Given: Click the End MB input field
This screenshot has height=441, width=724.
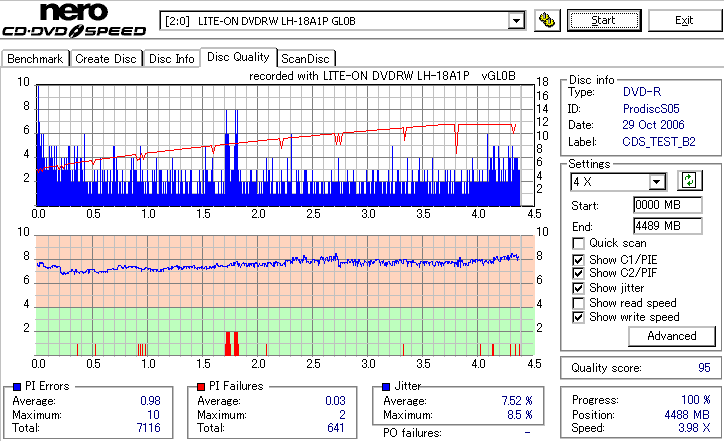Looking at the screenshot, I should [x=668, y=226].
